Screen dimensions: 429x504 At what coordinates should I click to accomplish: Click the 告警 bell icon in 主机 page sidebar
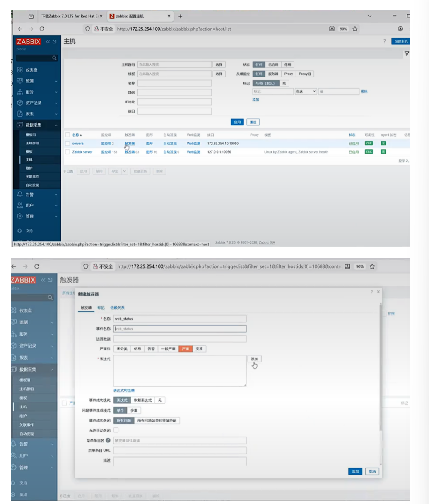(x=20, y=194)
